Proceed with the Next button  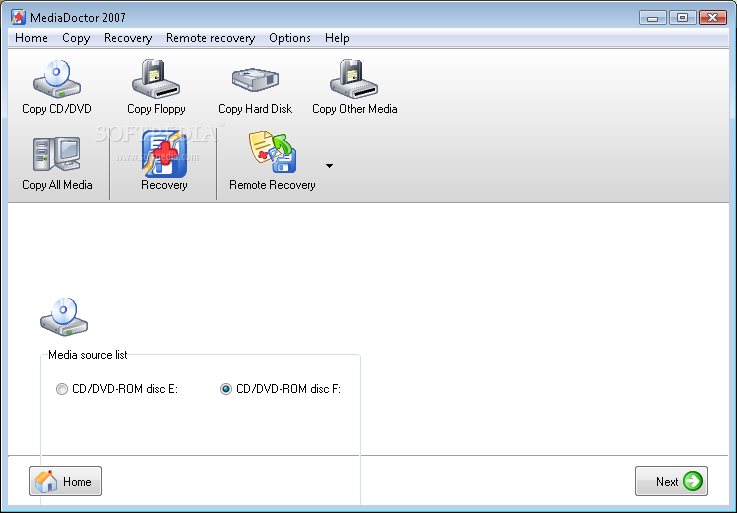pos(671,481)
